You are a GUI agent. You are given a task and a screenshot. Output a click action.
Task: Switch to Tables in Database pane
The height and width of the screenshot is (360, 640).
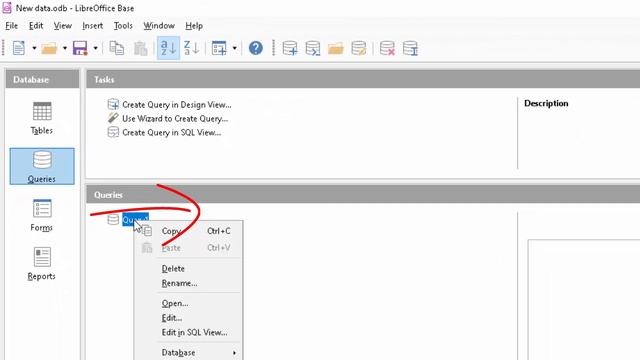[42, 118]
